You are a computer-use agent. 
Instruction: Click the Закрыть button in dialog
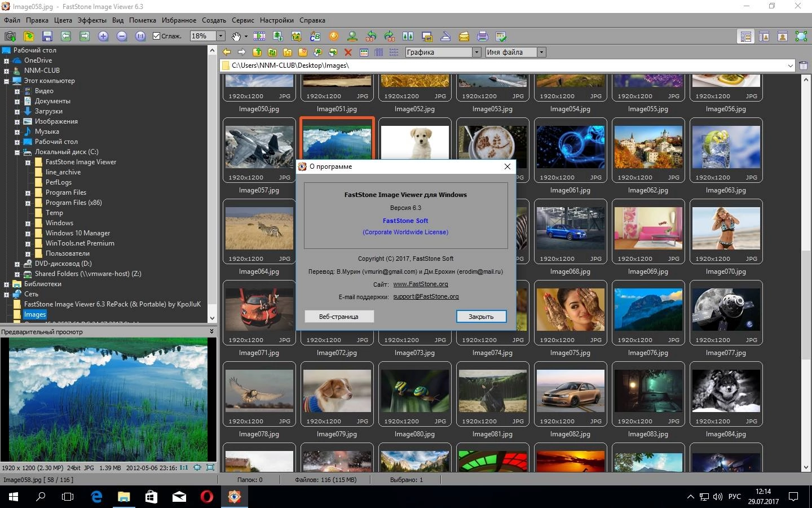click(x=481, y=317)
